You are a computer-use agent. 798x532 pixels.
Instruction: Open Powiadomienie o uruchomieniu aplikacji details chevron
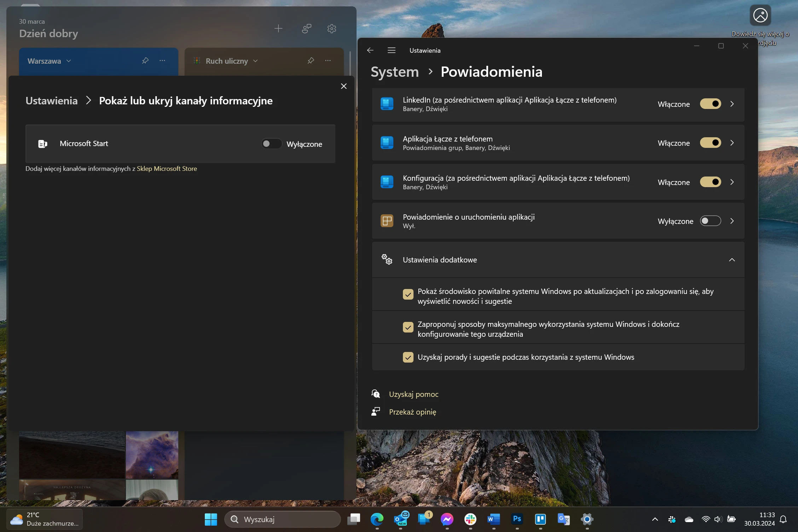pos(732,221)
